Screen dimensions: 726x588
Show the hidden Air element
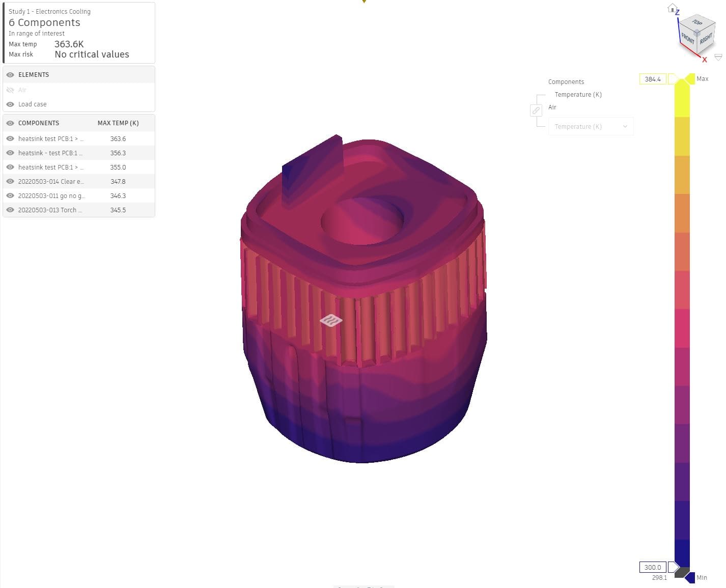[x=10, y=90]
